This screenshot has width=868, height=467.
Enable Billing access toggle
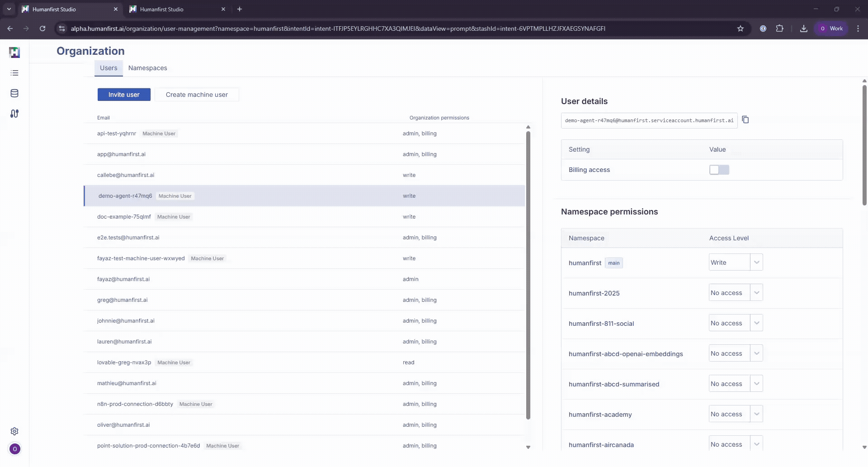[719, 170]
